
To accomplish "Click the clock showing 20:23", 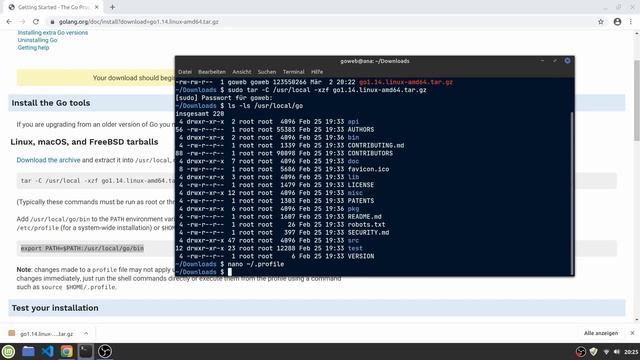I will [631, 352].
